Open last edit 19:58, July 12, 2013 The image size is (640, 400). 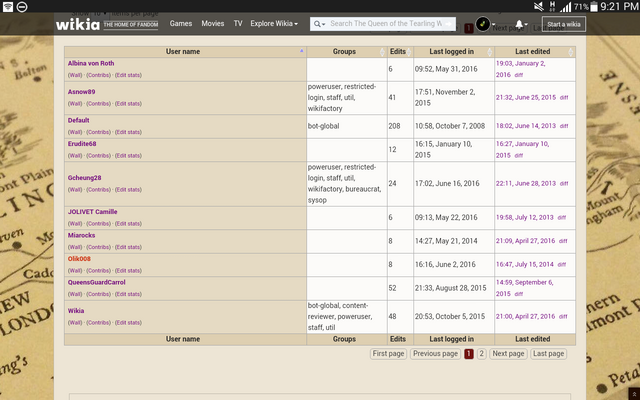(x=524, y=218)
